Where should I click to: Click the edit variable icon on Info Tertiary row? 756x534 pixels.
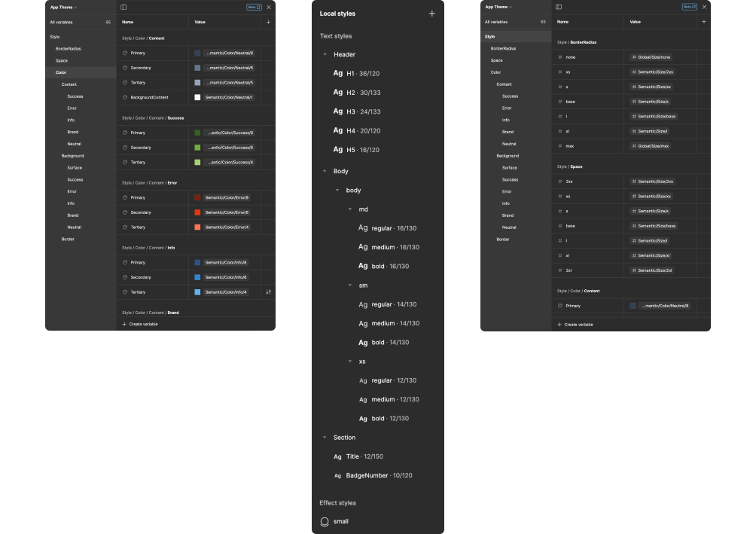pyautogui.click(x=269, y=292)
